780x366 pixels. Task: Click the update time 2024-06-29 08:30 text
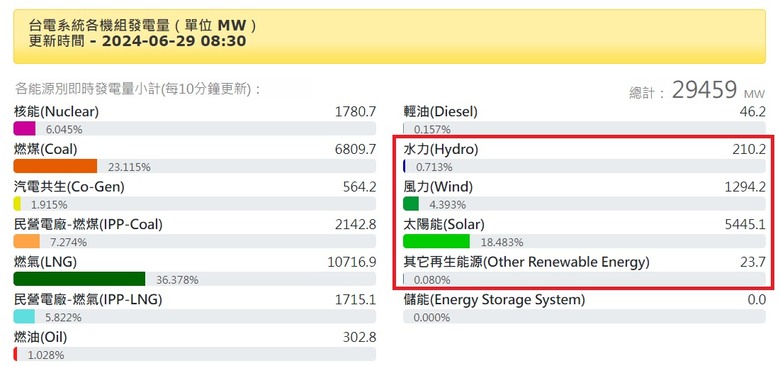[x=174, y=41]
